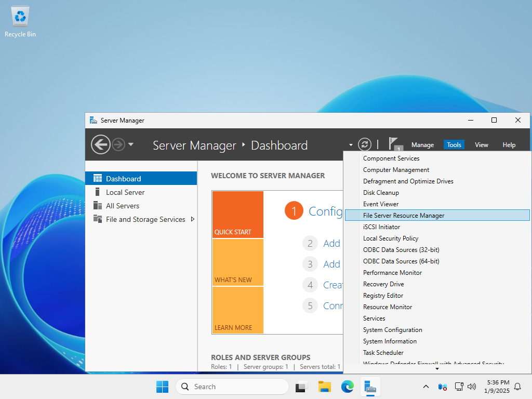Screen dimensions: 532x399
Task: Open Services console
Action: tap(437, 318)
